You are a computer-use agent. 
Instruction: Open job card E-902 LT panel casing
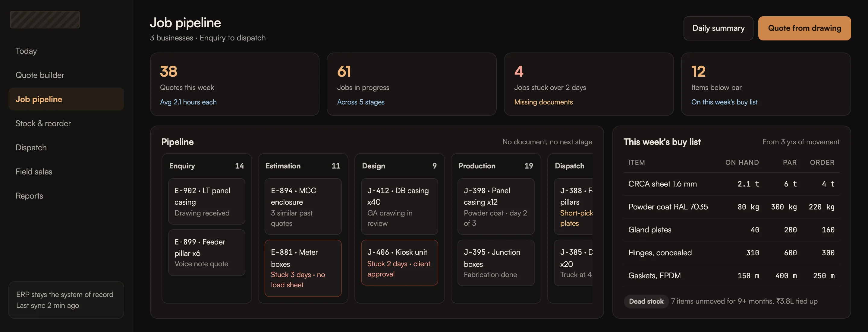(x=206, y=201)
